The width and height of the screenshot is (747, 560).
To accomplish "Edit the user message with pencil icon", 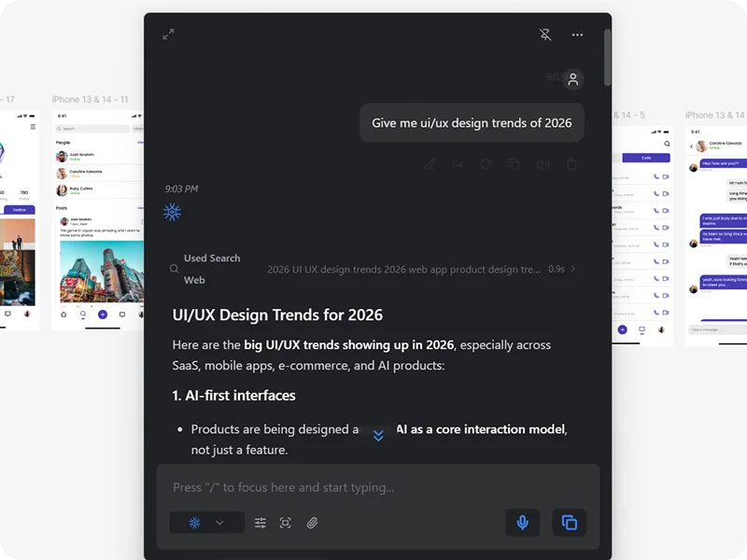I will click(x=430, y=164).
